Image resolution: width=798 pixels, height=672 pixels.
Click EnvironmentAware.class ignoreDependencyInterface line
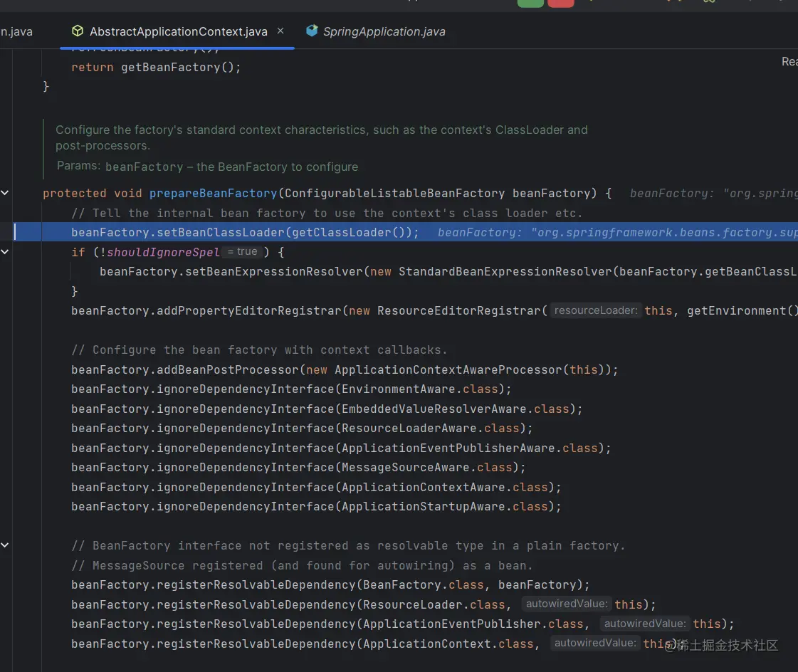291,389
